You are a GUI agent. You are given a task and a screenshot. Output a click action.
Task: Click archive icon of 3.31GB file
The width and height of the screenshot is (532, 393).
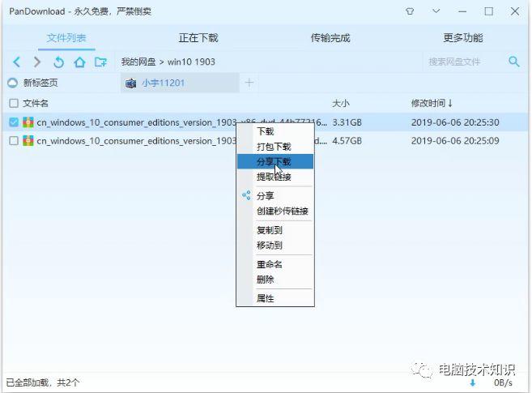point(28,122)
